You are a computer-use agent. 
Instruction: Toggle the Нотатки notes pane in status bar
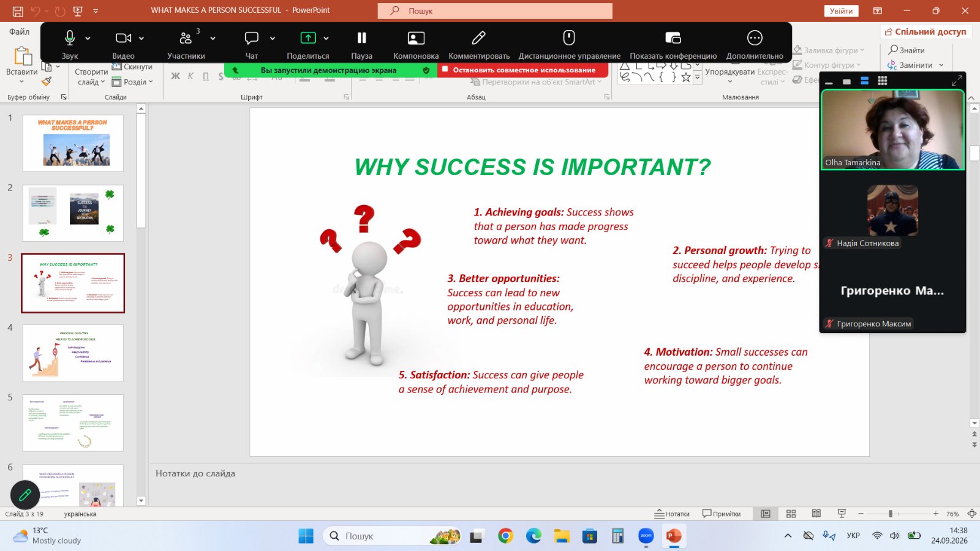coord(672,514)
